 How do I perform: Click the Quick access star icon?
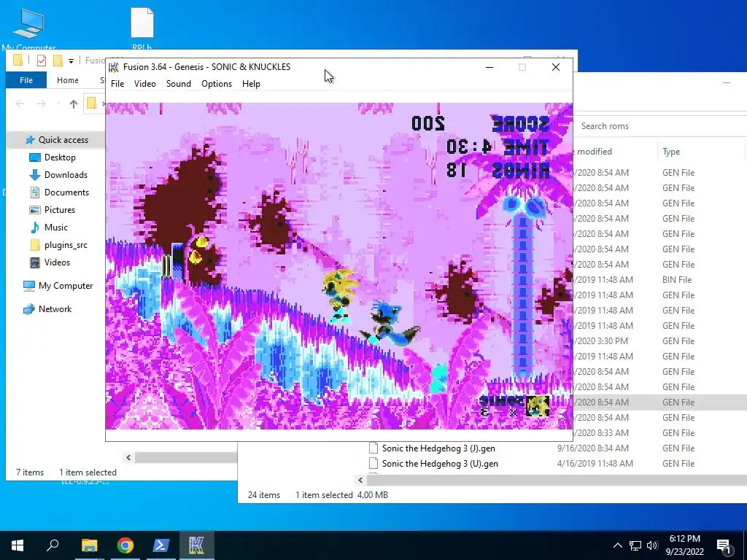pos(29,139)
